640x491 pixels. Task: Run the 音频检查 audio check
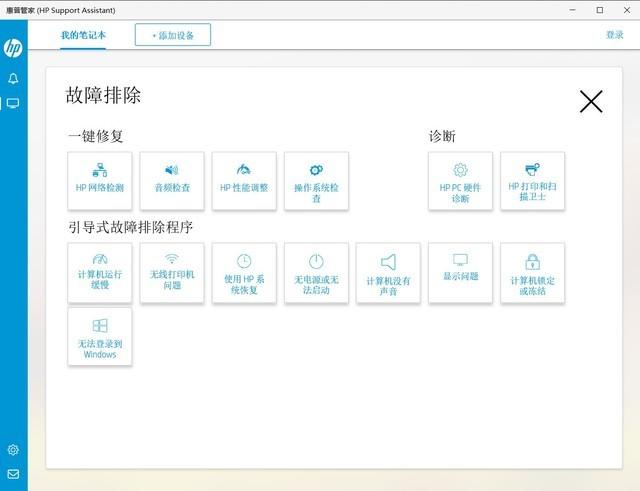[172, 181]
